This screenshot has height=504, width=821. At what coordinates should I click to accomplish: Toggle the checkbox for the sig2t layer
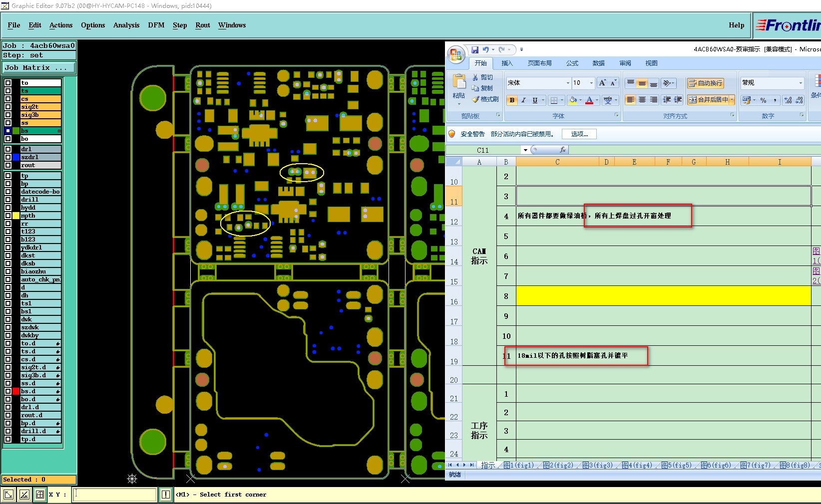pos(8,107)
